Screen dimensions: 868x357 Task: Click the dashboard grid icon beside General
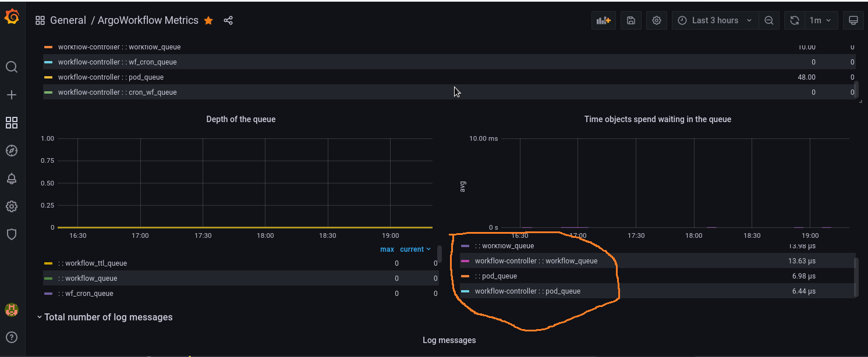(x=40, y=20)
